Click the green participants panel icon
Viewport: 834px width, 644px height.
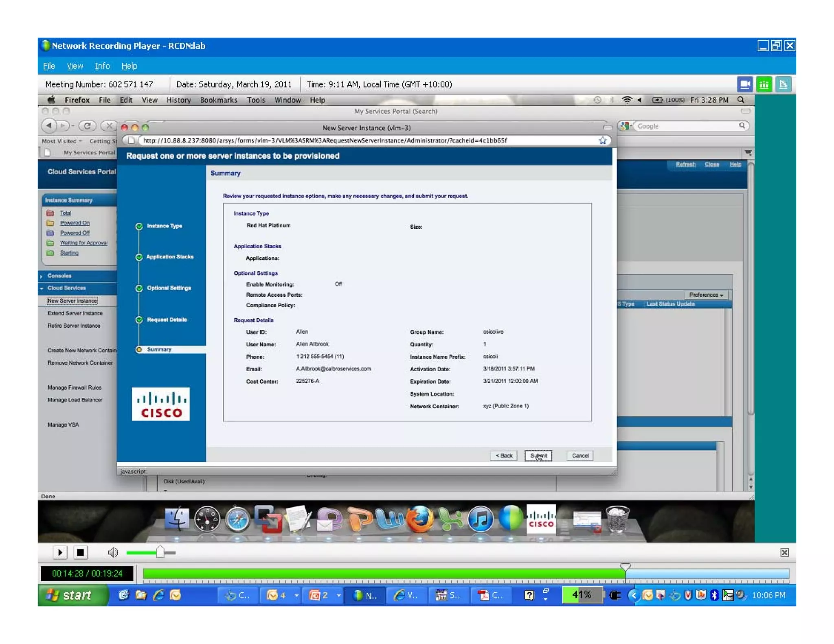[764, 84]
